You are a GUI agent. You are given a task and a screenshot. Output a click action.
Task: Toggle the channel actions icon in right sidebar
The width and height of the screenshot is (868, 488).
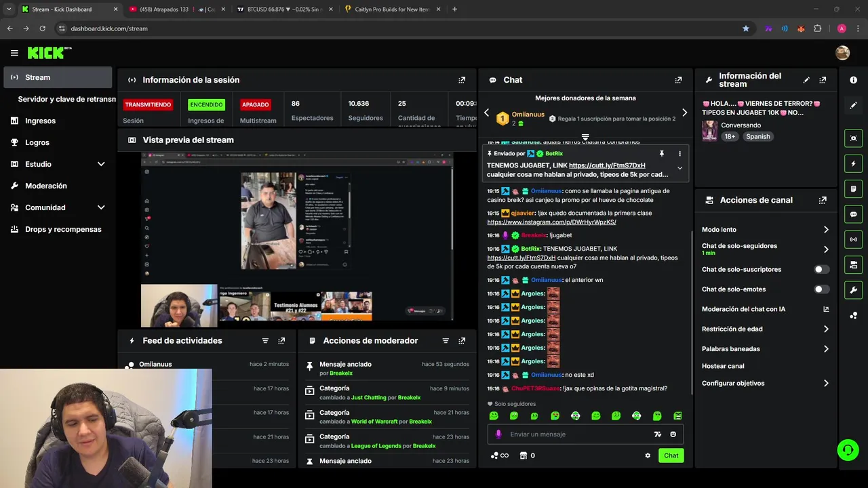coord(853,264)
